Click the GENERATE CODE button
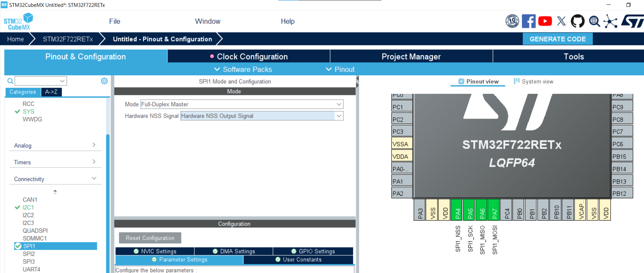This screenshot has height=273, width=644. click(557, 39)
